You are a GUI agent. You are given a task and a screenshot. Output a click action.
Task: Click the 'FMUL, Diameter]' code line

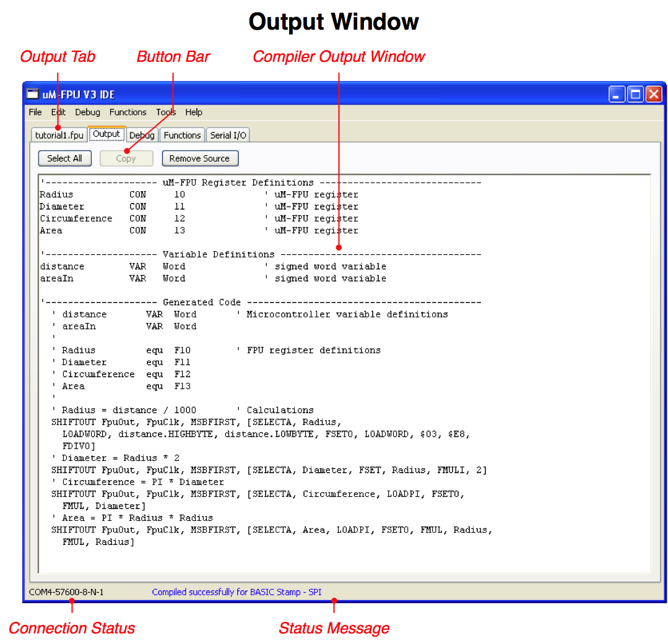(x=104, y=506)
